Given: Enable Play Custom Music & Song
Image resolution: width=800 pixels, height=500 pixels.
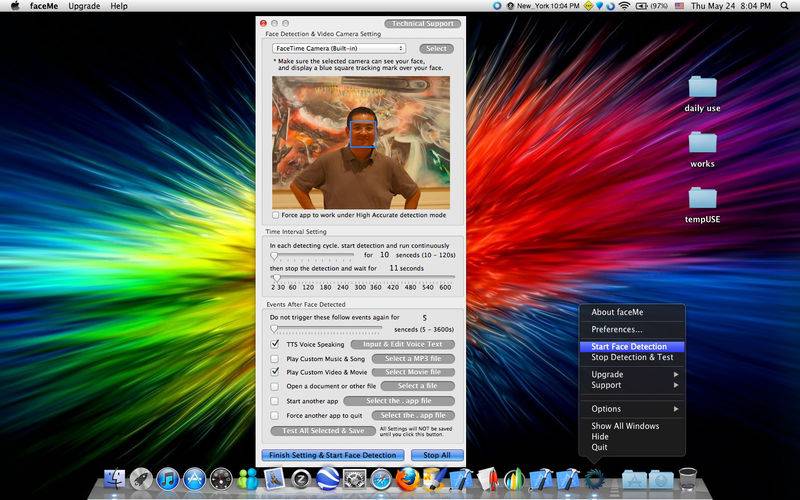Looking at the screenshot, I should point(275,358).
